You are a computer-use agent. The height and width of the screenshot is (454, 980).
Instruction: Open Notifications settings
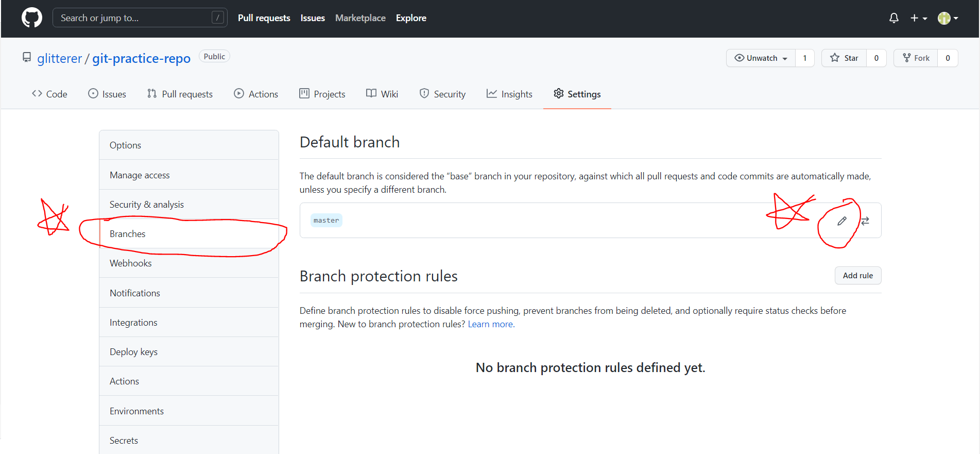point(189,293)
